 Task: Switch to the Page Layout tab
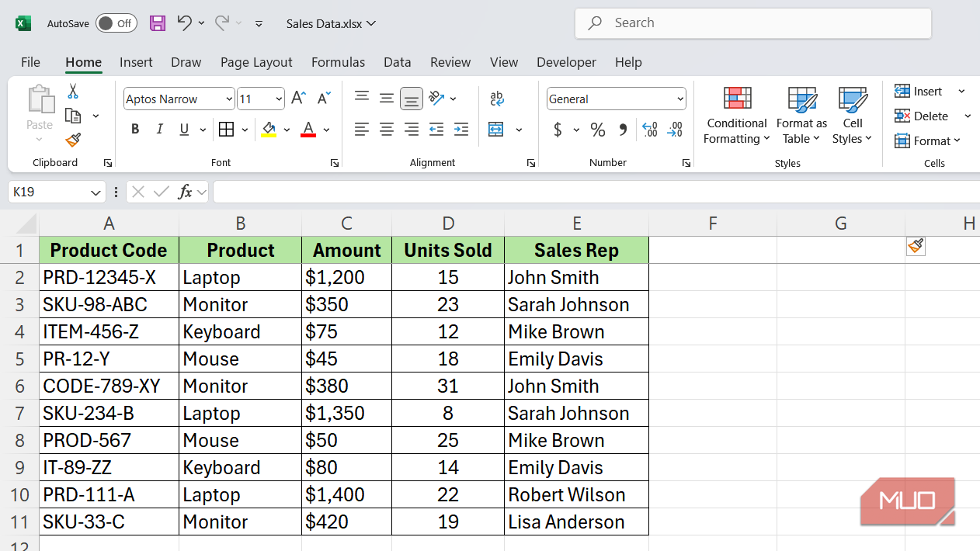tap(256, 62)
